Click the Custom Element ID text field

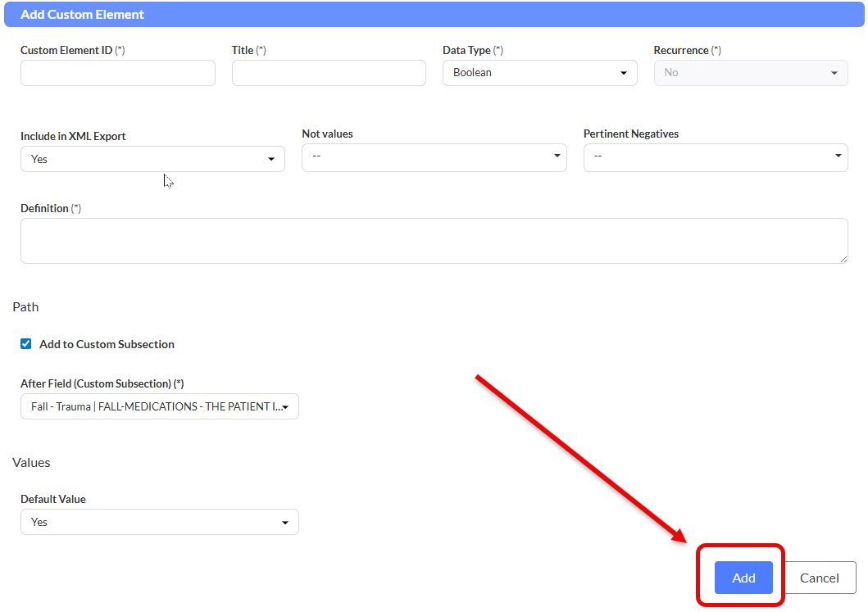(117, 73)
